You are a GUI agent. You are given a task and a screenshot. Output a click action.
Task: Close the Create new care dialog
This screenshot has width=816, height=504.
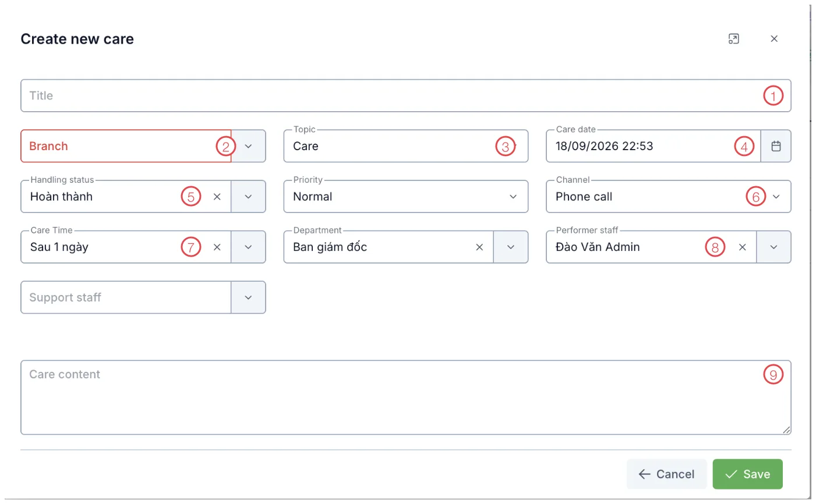click(x=774, y=39)
